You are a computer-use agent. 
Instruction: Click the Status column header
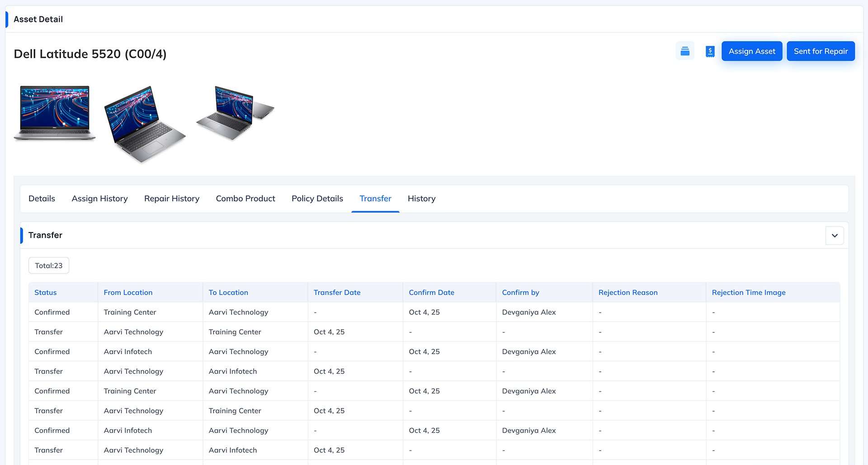point(46,293)
